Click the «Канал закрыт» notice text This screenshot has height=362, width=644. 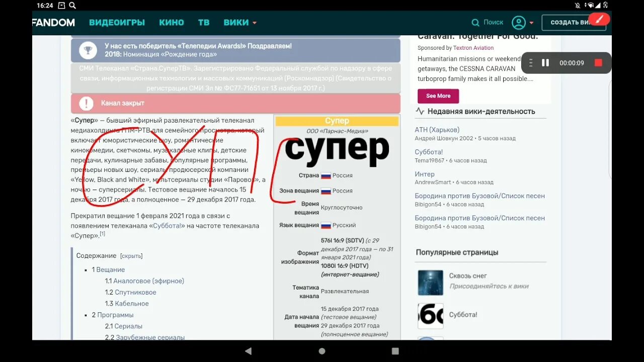(123, 103)
